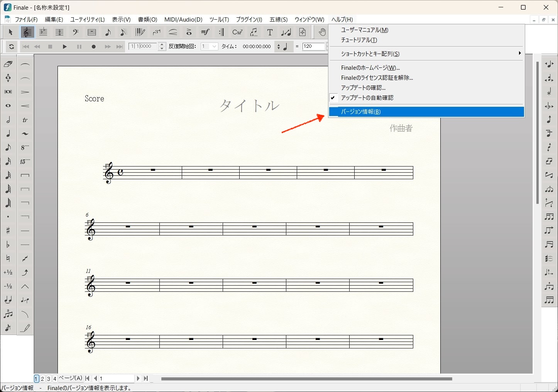The width and height of the screenshot is (558, 392).
Task: Choose the Key Signature tool
Action: [43, 32]
